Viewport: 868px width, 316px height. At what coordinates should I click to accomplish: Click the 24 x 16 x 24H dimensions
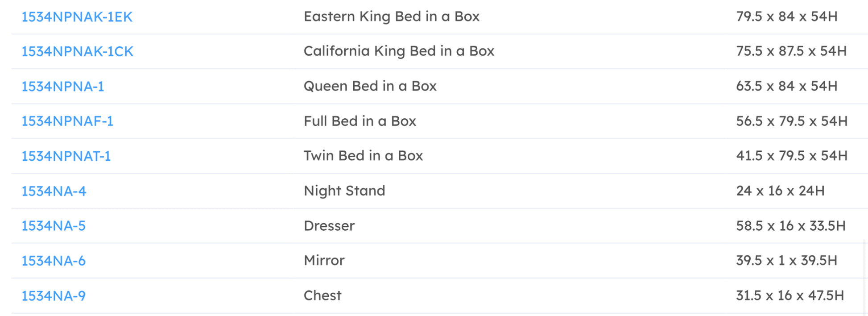[x=780, y=191]
